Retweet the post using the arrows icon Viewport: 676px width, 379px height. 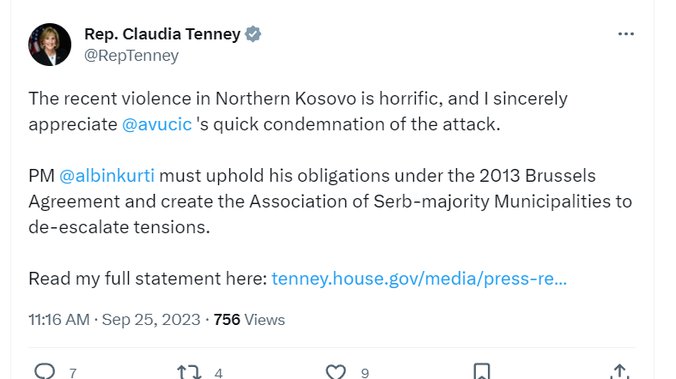(189, 372)
